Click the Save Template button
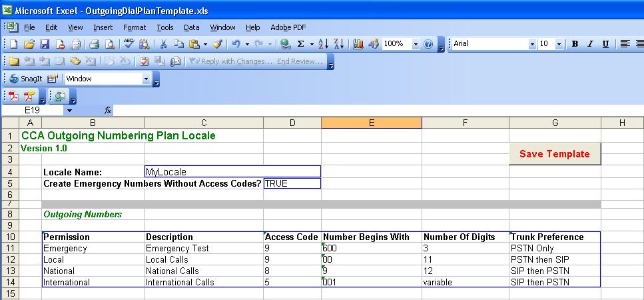 (555, 154)
